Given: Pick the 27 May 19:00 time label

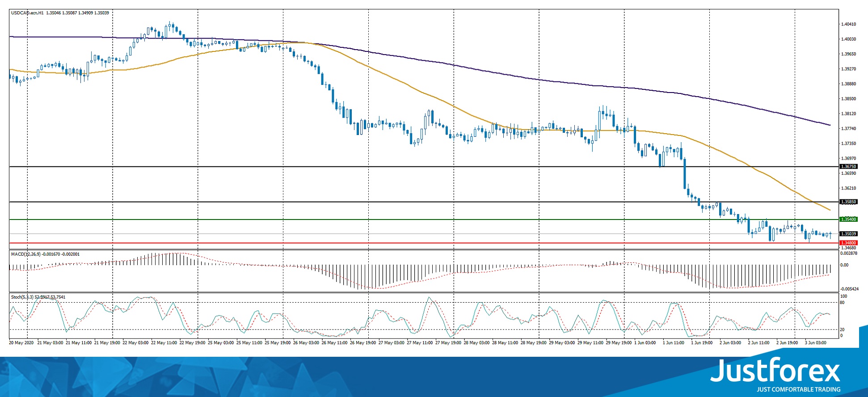Looking at the screenshot, I should point(448,343).
